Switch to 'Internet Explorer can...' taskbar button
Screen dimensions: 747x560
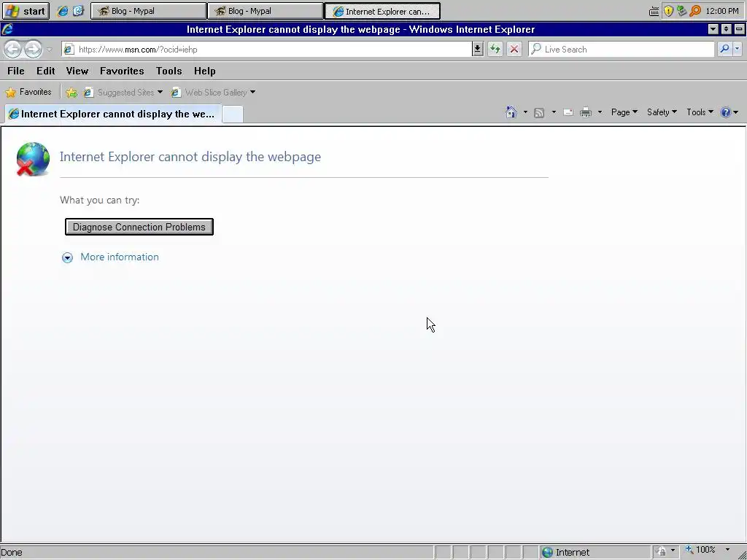point(382,11)
